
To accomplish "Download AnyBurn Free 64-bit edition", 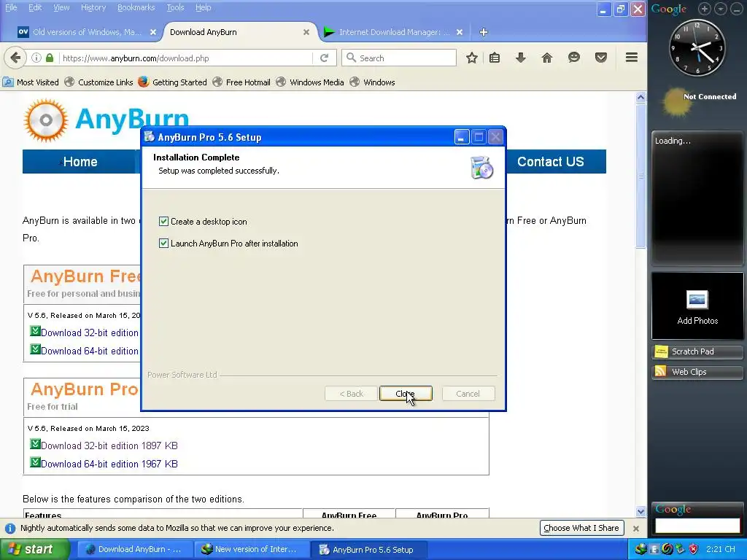I will pyautogui.click(x=90, y=351).
